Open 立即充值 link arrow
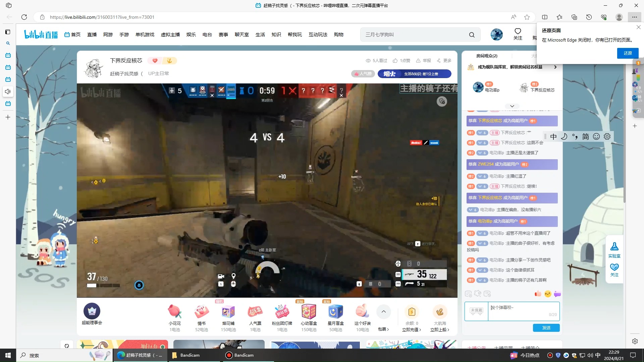The width and height of the screenshot is (644, 362). pyautogui.click(x=412, y=330)
